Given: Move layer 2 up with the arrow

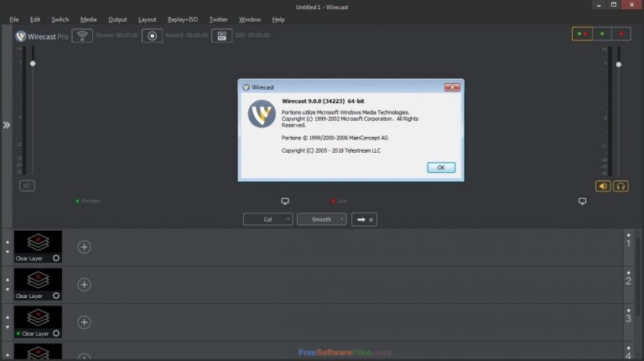Looking at the screenshot, I should (8, 280).
